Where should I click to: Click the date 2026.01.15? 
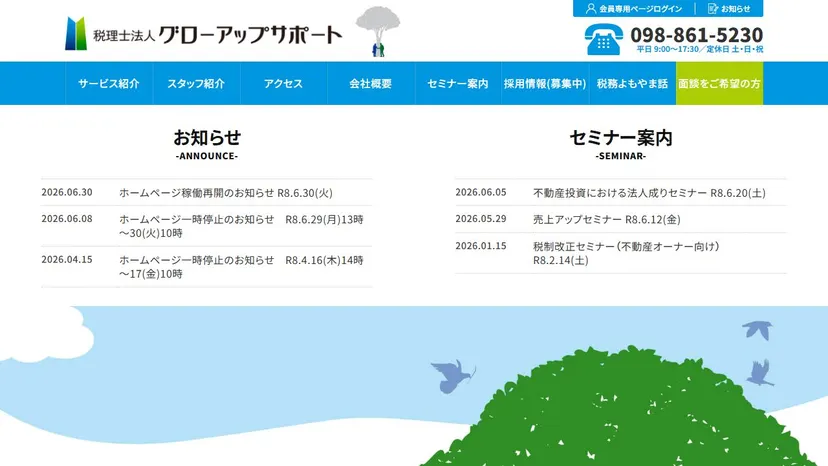click(481, 246)
